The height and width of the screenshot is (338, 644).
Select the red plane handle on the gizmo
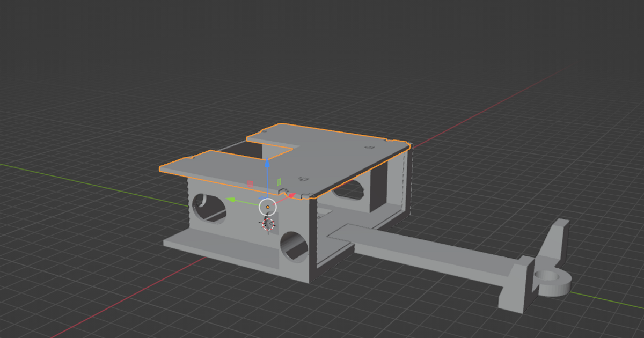coord(250,183)
